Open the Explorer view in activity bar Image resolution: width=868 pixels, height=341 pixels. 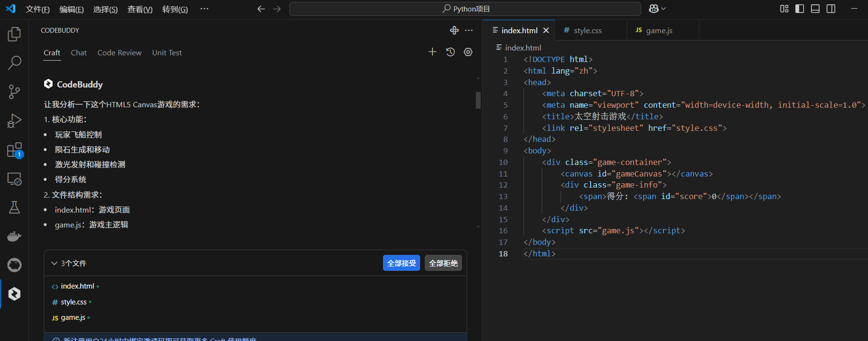14,34
